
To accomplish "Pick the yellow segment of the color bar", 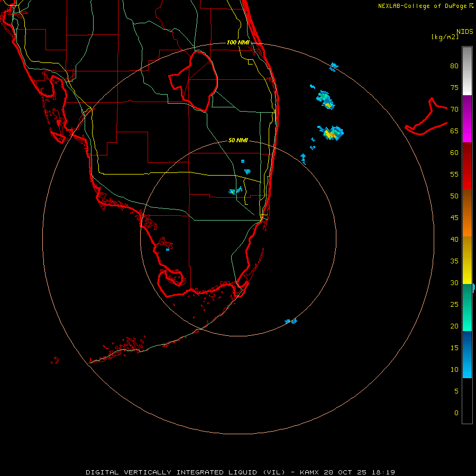I will click(x=467, y=260).
